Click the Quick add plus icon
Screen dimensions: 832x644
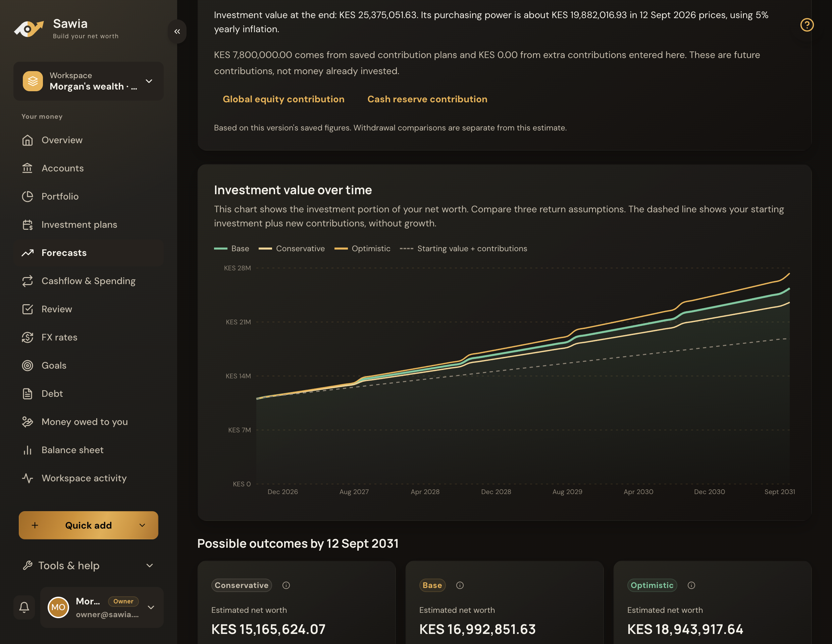[35, 525]
